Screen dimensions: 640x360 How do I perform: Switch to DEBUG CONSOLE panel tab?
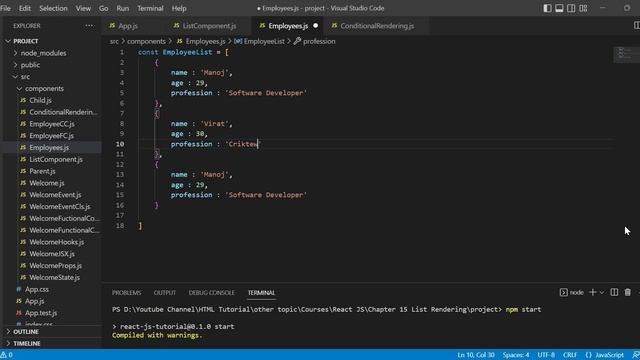(x=211, y=293)
